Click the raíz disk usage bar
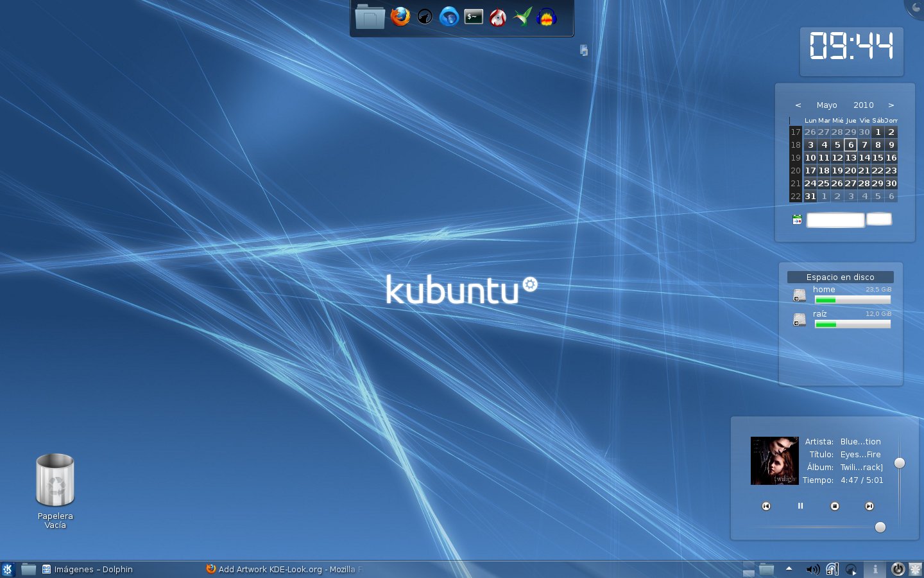 click(x=853, y=324)
